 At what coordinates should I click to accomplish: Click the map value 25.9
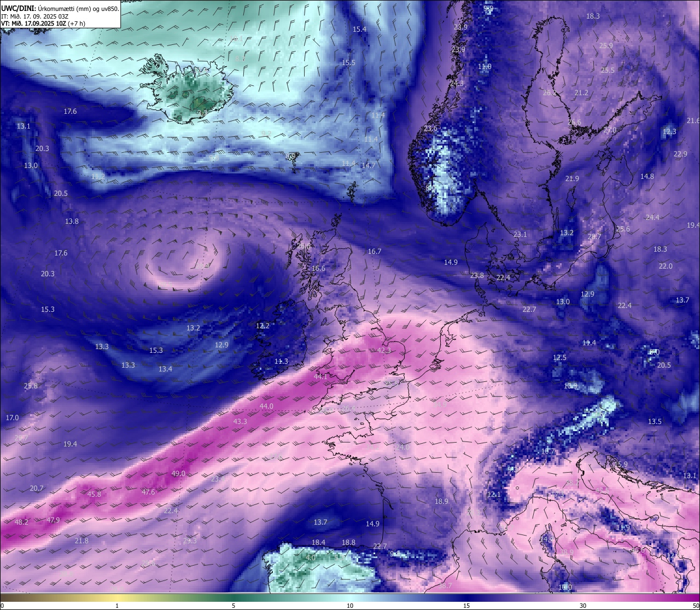pos(606,45)
